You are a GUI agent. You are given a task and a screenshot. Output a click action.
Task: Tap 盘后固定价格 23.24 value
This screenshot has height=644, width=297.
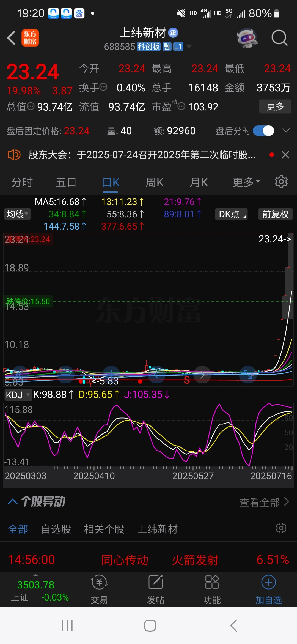[x=76, y=131]
